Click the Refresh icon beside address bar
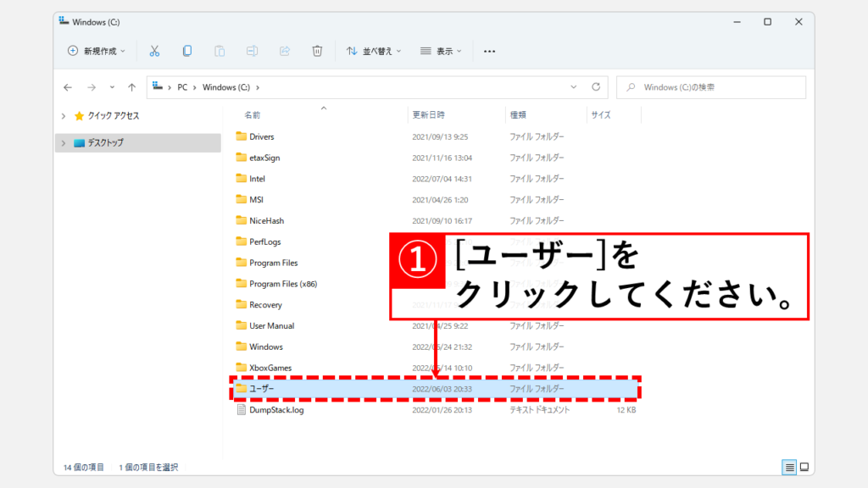The height and width of the screenshot is (488, 868). tap(596, 86)
